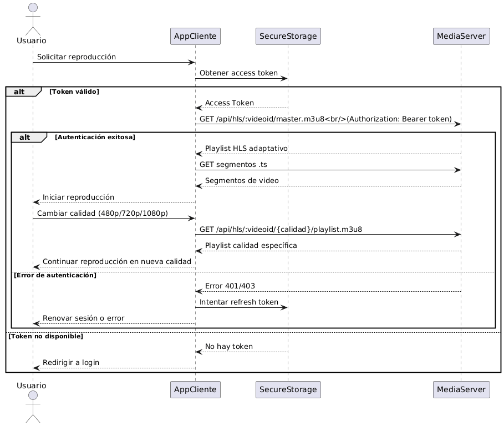This screenshot has height=426, width=504.
Task: Click the bottom AppCliente participant box
Action: pyautogui.click(x=195, y=390)
